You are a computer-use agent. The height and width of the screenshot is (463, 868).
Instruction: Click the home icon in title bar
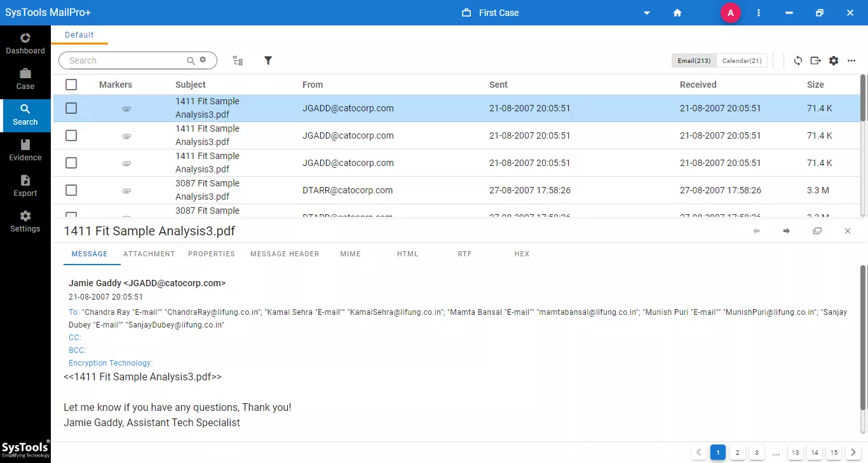[x=677, y=13]
